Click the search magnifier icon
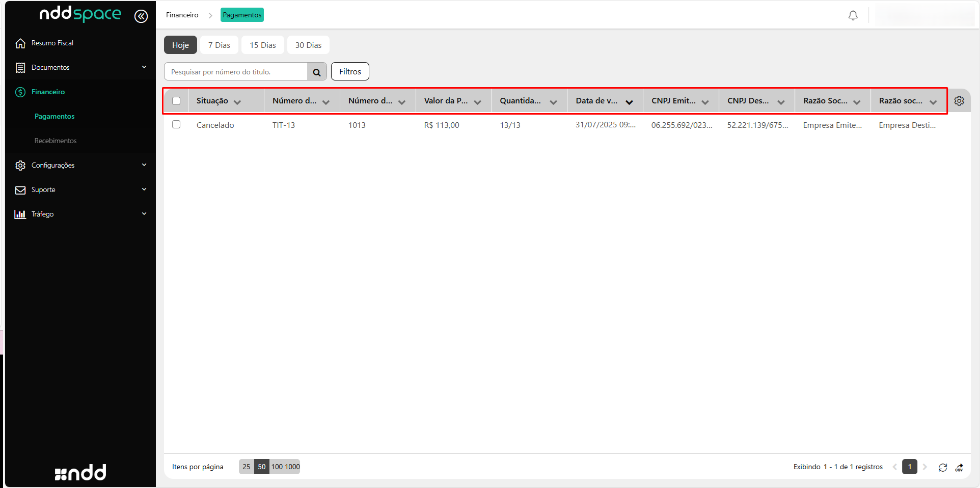The width and height of the screenshot is (980, 488). tap(317, 72)
